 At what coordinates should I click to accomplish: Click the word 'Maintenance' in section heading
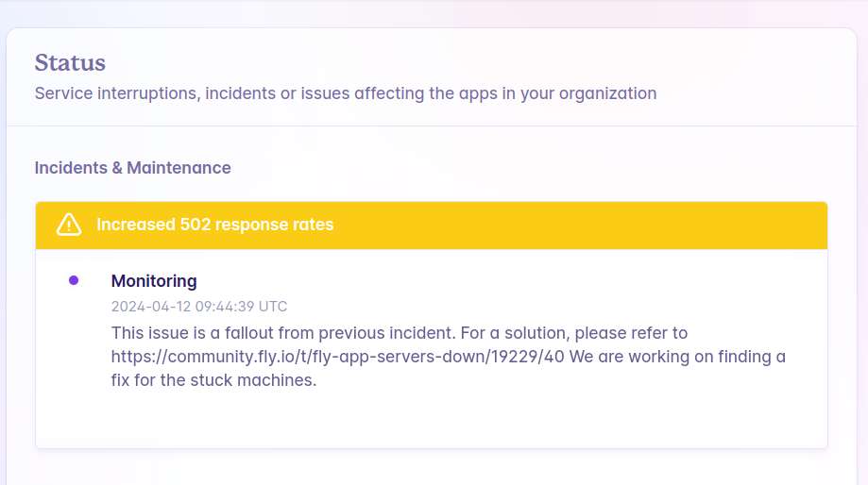pyautogui.click(x=179, y=168)
